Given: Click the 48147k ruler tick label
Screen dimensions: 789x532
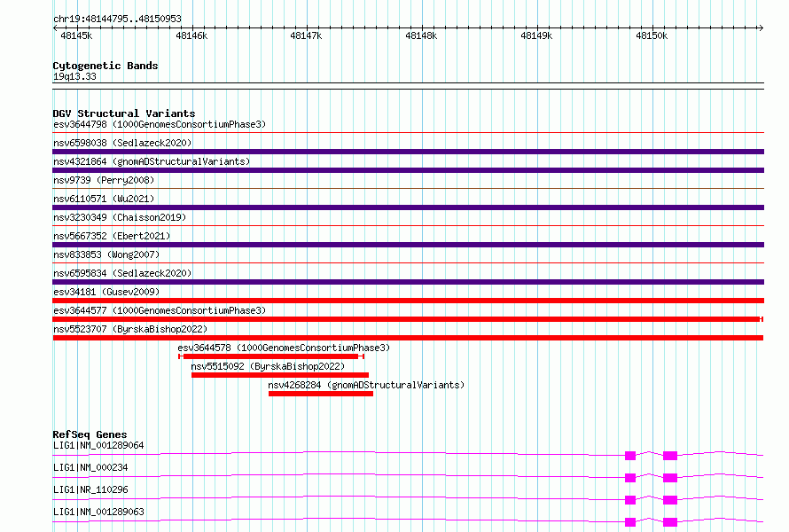Looking at the screenshot, I should [x=306, y=35].
